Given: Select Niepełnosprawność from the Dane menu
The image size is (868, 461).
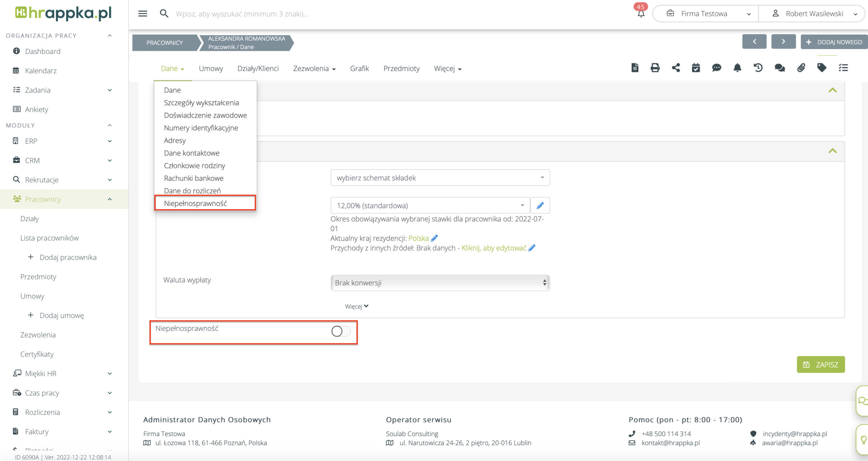Looking at the screenshot, I should (196, 203).
